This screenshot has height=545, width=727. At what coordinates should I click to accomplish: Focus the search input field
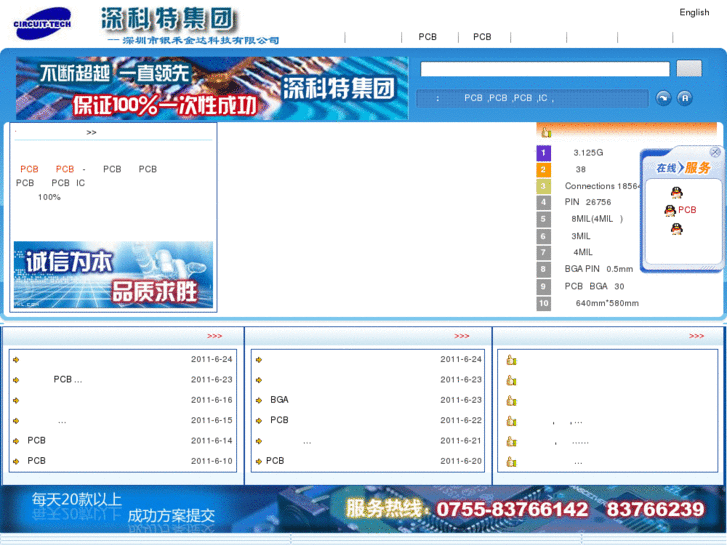pos(545,69)
